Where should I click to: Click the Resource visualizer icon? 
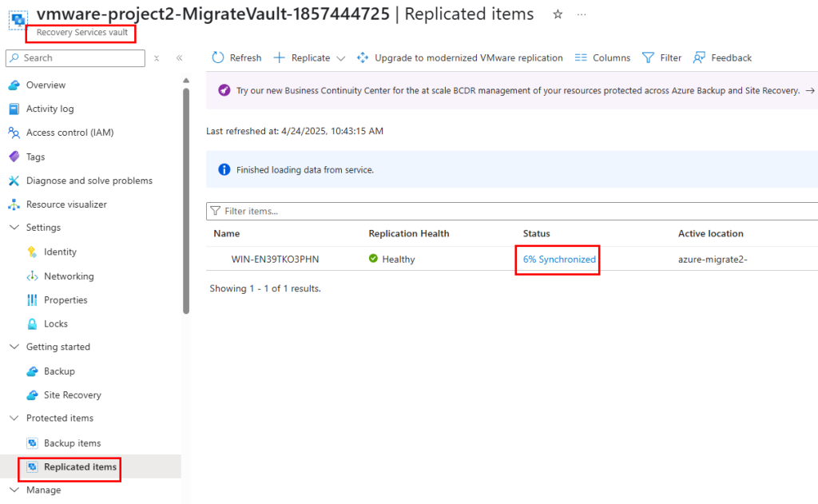point(14,204)
